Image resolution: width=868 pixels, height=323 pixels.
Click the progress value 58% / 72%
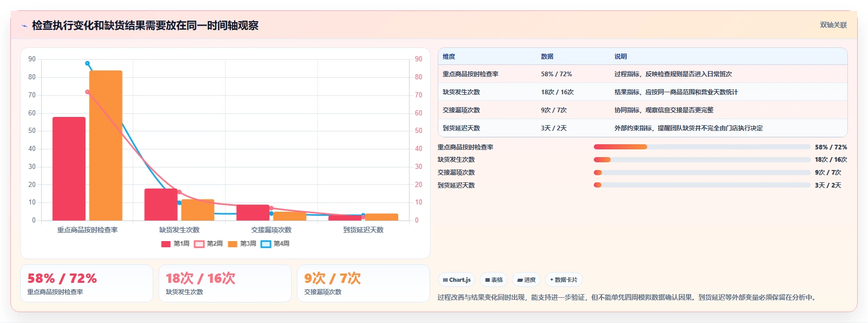(831, 147)
